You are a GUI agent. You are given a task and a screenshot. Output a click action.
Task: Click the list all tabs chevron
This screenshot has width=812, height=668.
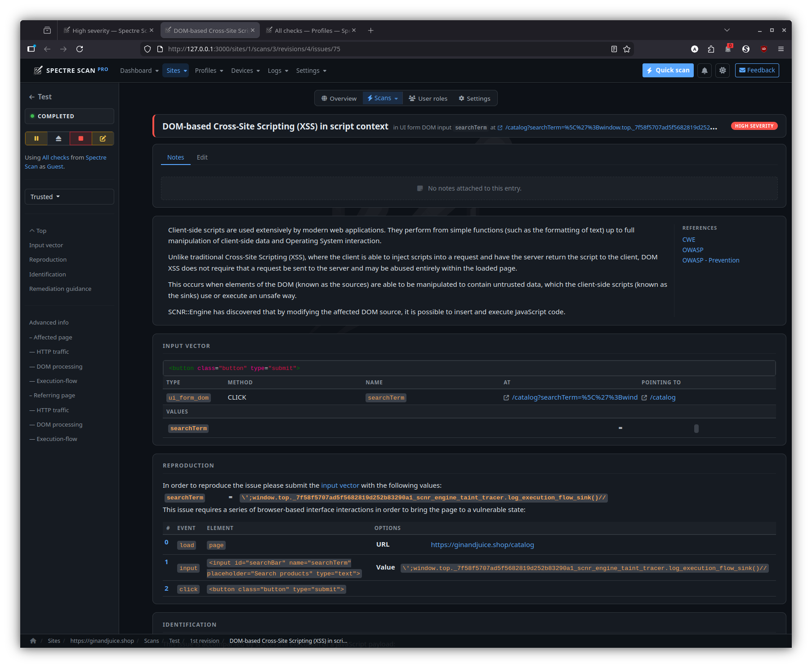[x=727, y=30]
